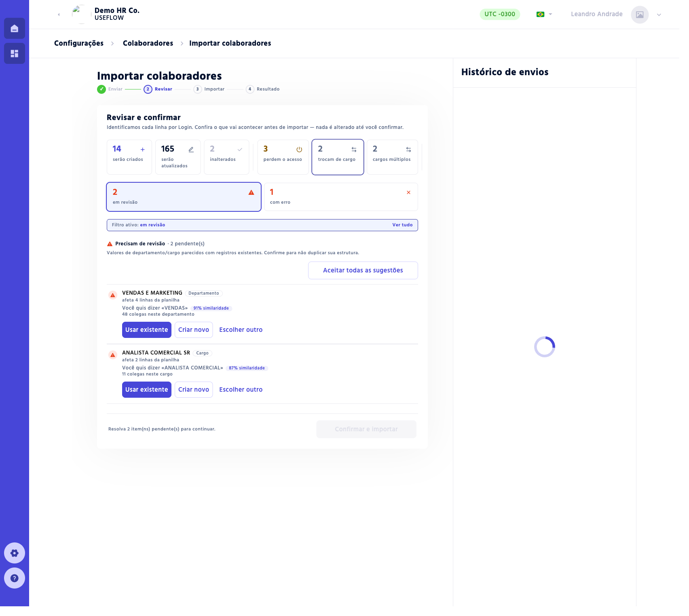Click the Demo HR Co. company logo
This screenshot has height=616, width=689.
tap(81, 14)
